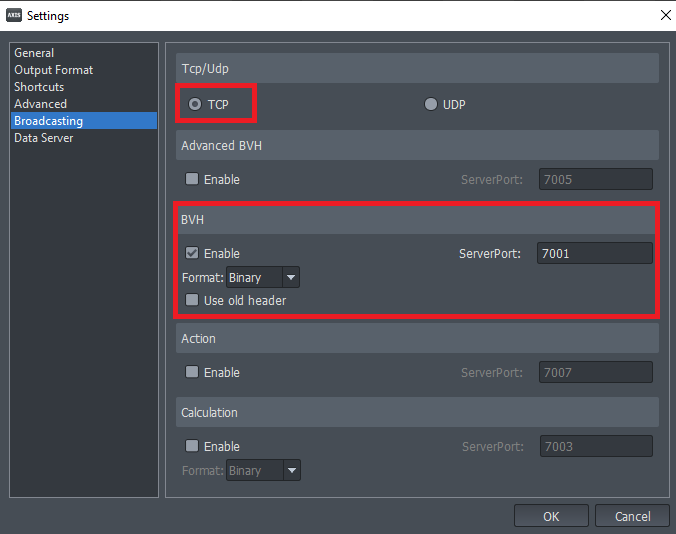Select the Broadcasting settings category
Screen dimensions: 676x534
[84, 121]
